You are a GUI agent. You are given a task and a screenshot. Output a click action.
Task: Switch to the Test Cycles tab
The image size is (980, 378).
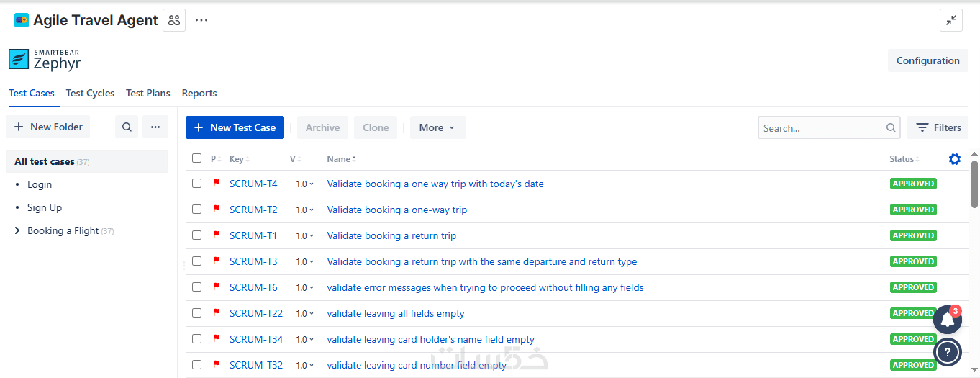[x=90, y=93]
